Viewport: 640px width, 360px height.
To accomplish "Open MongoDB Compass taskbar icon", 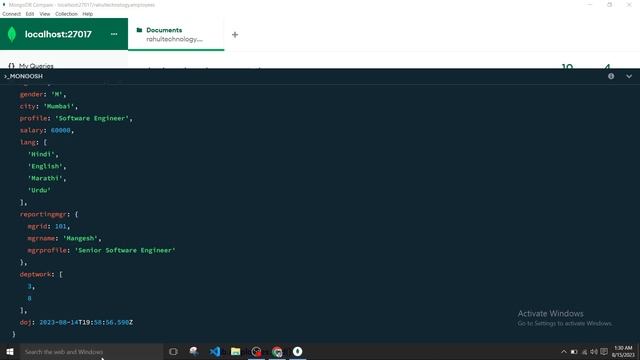I will [x=298, y=351].
